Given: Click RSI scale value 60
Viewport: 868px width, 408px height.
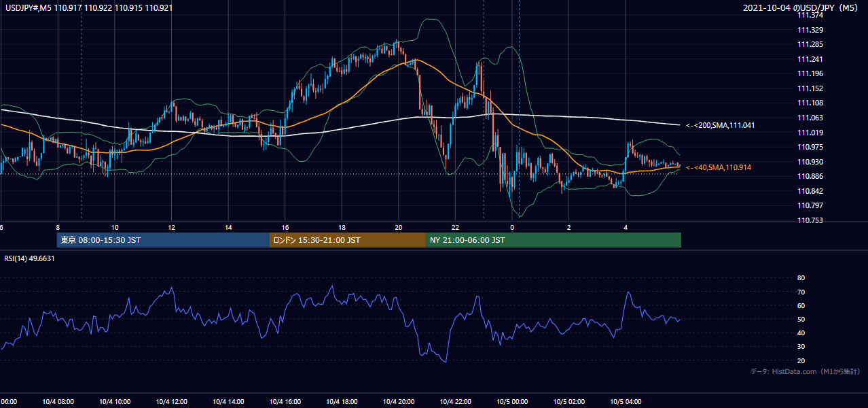Looking at the screenshot, I should (x=801, y=305).
